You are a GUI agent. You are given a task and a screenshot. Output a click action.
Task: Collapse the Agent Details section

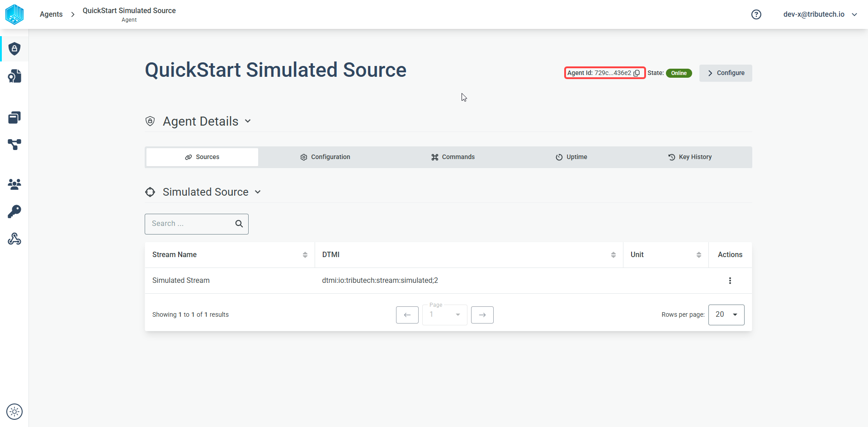click(x=248, y=121)
